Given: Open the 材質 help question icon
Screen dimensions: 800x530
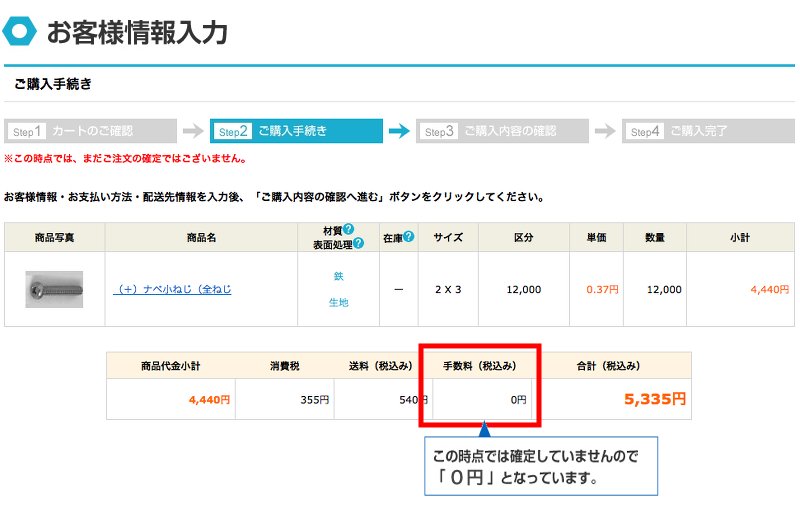Looking at the screenshot, I should (348, 229).
